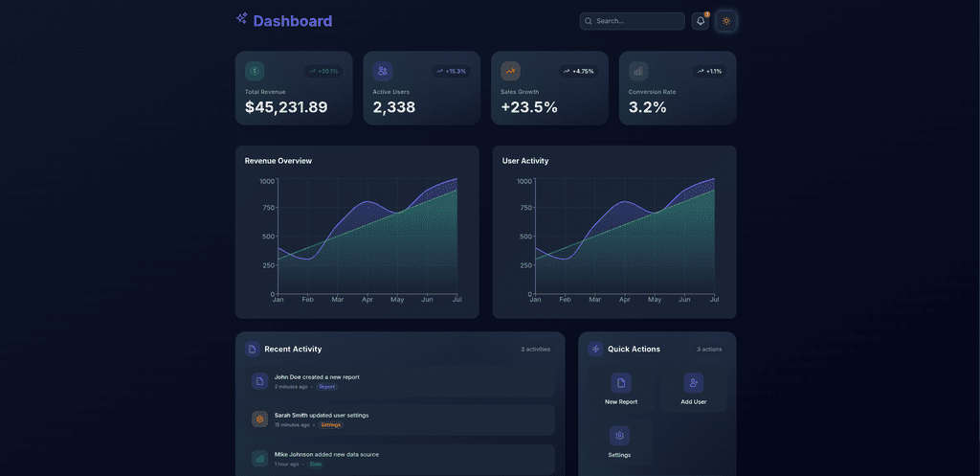Click the dollar icon on Total Revenue card
This screenshot has width=980, height=476.
pyautogui.click(x=255, y=71)
